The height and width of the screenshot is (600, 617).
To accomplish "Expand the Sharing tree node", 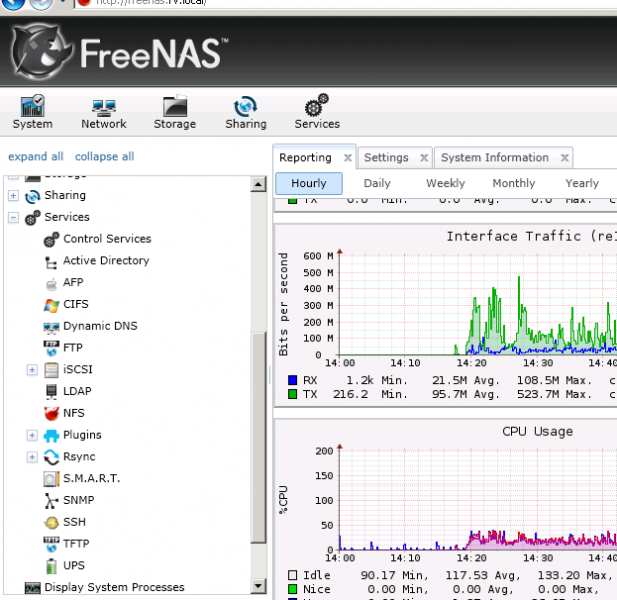I will click(x=13, y=196).
